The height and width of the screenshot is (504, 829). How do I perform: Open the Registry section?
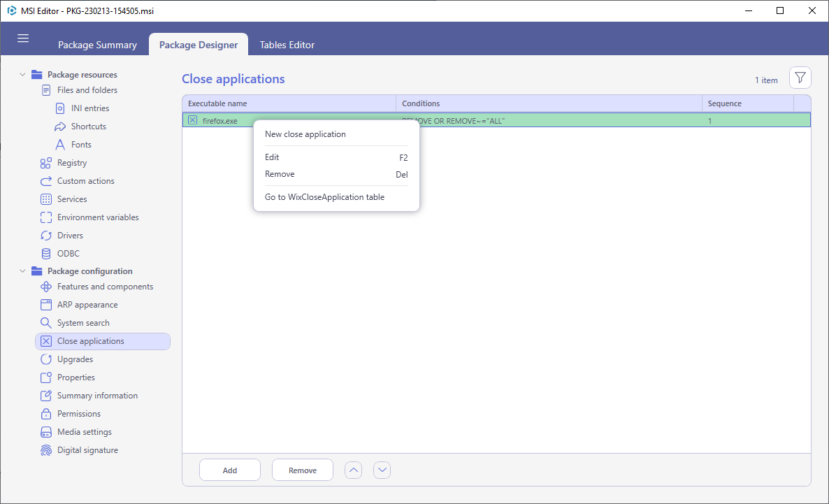point(72,163)
